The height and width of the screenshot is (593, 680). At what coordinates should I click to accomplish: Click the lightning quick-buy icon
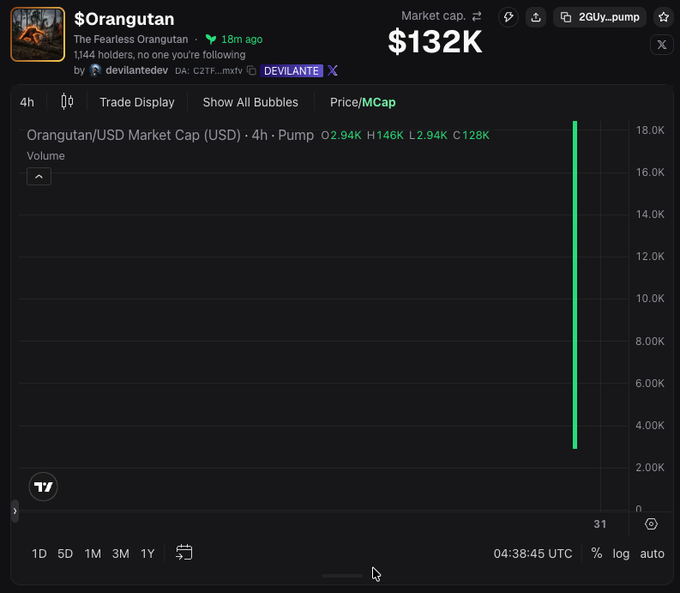pyautogui.click(x=508, y=17)
